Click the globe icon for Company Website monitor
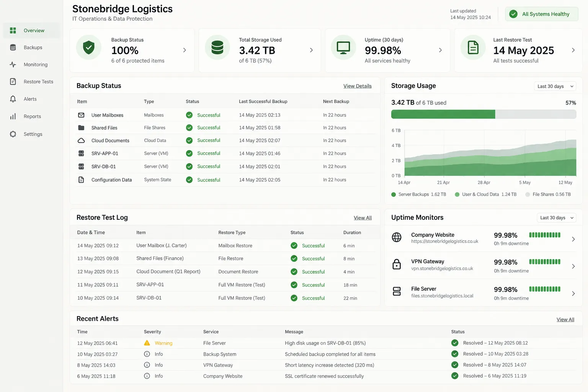588x392 pixels. (x=397, y=237)
